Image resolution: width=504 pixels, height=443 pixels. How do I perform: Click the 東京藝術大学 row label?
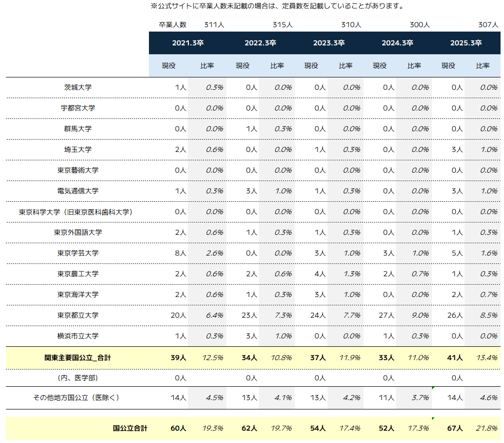[77, 170]
